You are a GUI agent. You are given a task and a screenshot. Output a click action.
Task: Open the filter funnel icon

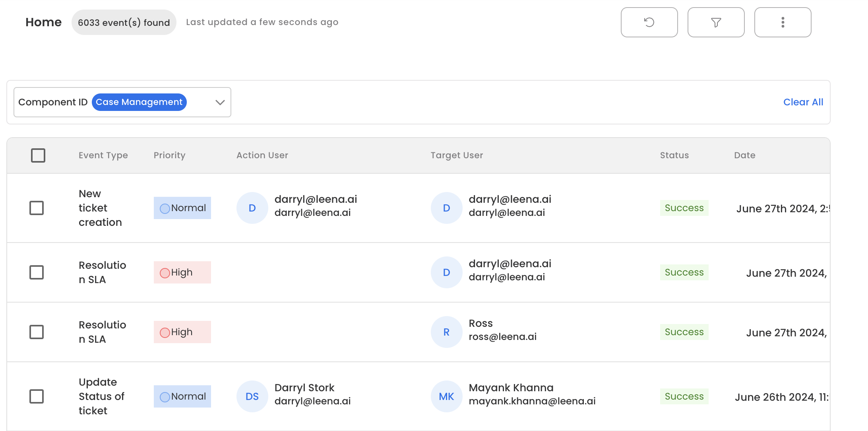(x=716, y=22)
